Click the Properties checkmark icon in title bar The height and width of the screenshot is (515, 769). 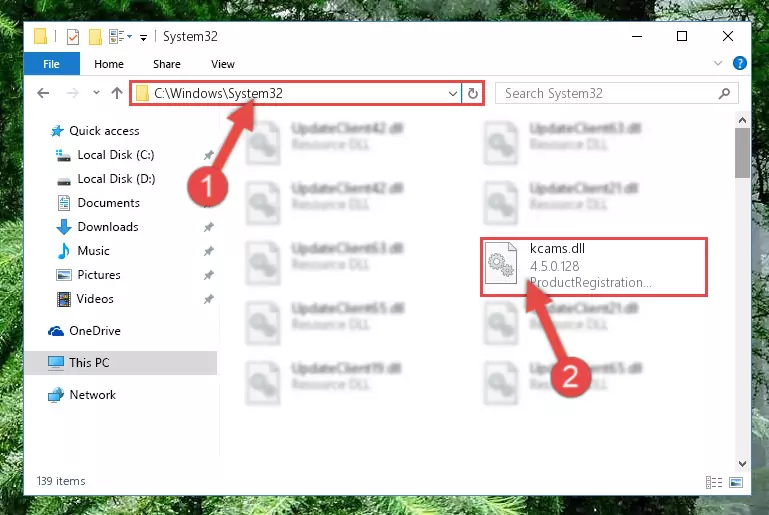pyautogui.click(x=73, y=36)
